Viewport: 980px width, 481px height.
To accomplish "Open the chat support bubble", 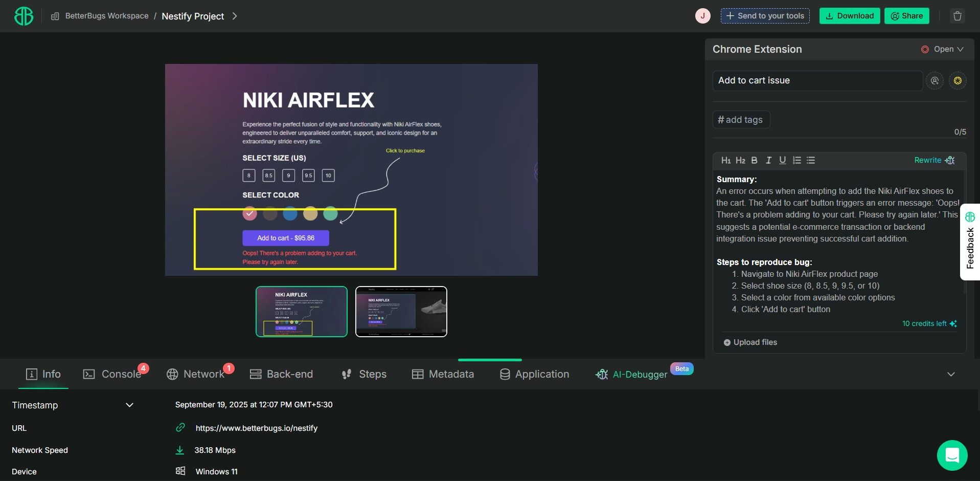I will pos(952,455).
